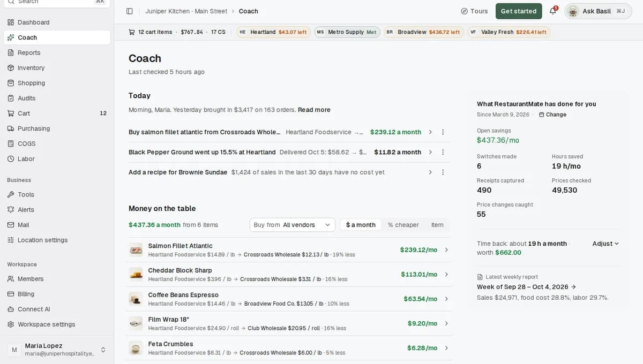Click the Workspace settings gear icon
The width and height of the screenshot is (643, 364).
tap(11, 324)
